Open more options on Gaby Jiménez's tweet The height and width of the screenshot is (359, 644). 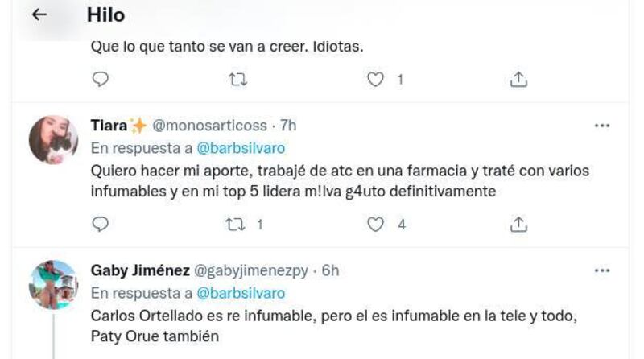602,270
